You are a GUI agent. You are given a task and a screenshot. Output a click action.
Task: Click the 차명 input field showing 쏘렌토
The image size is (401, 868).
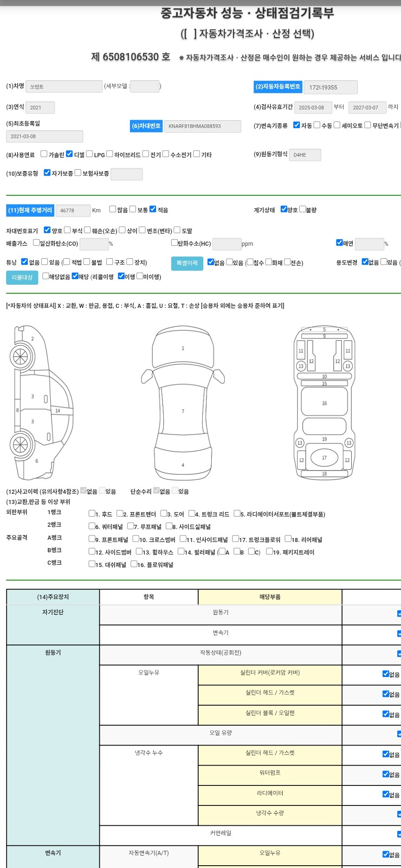coord(64,86)
